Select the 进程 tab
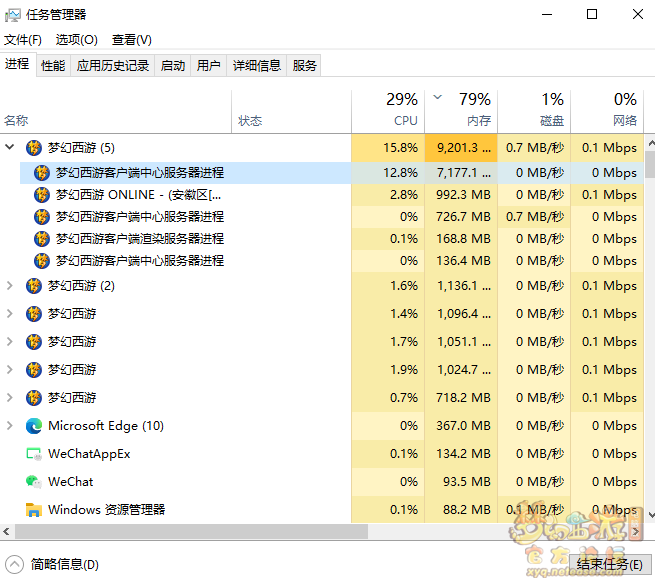 point(18,64)
